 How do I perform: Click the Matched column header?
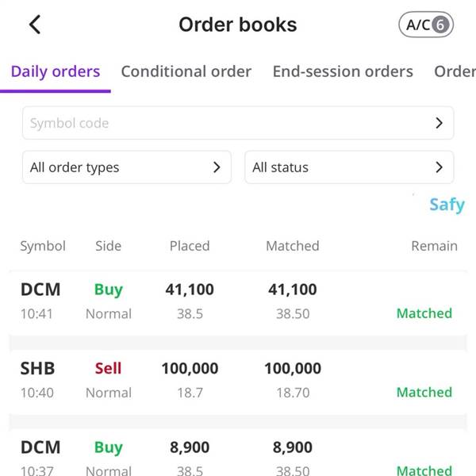(x=293, y=246)
